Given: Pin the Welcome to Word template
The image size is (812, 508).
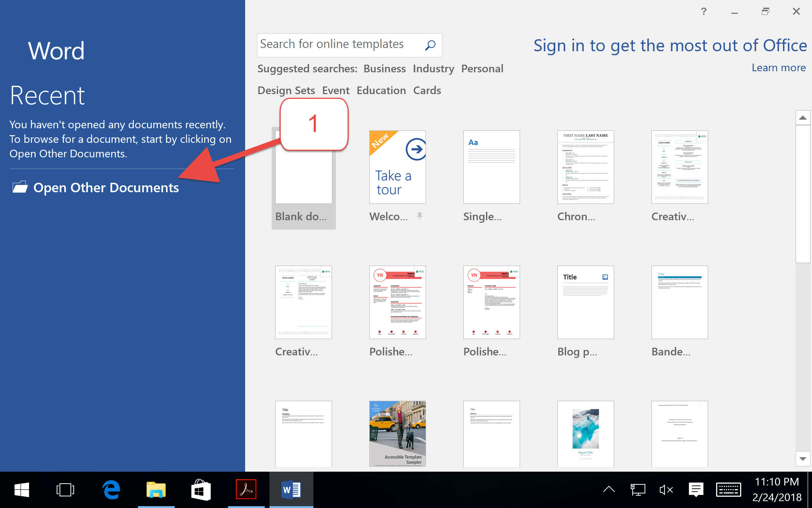Looking at the screenshot, I should click(420, 216).
